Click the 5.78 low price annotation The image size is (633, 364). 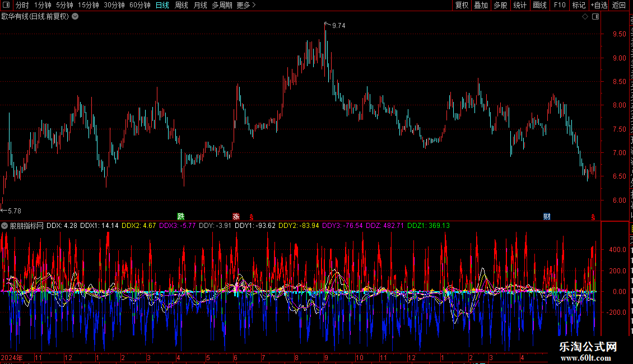click(14, 211)
